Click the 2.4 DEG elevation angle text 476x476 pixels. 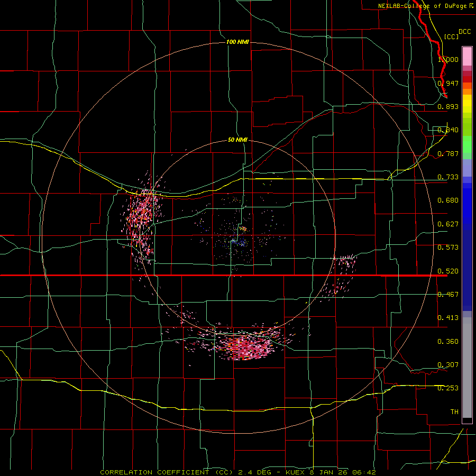[x=254, y=472]
